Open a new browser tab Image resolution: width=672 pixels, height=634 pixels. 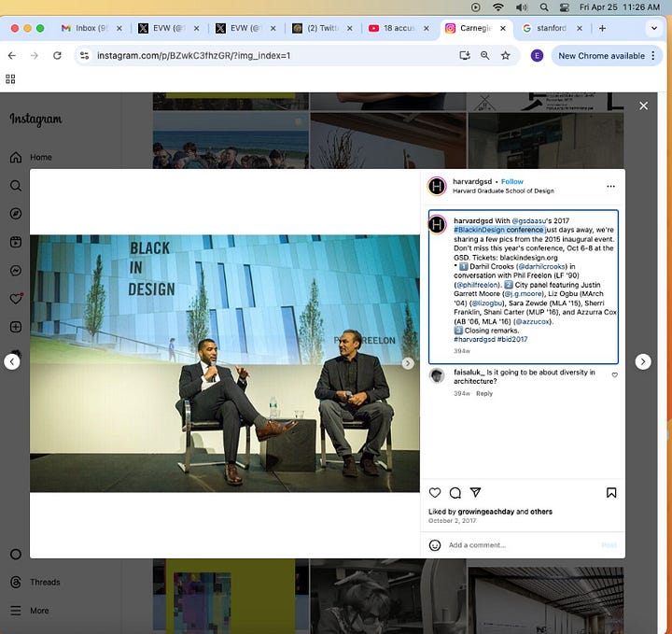coord(602,28)
